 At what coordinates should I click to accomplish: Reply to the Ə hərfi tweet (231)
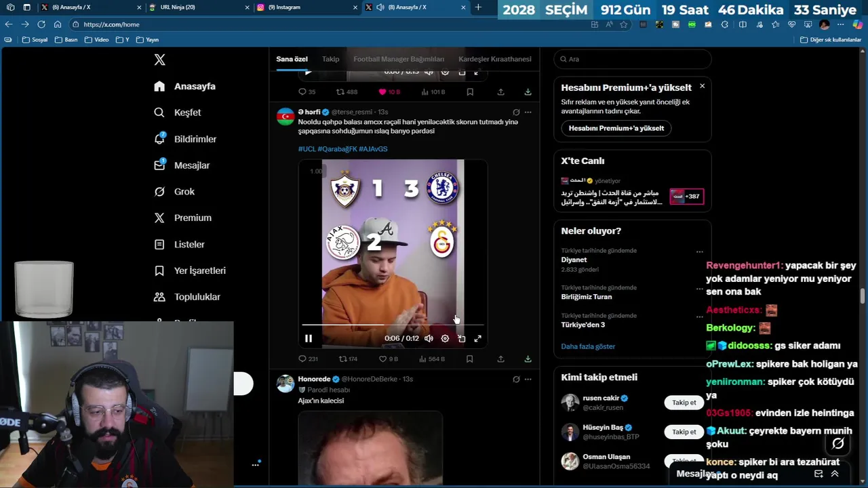coord(308,359)
